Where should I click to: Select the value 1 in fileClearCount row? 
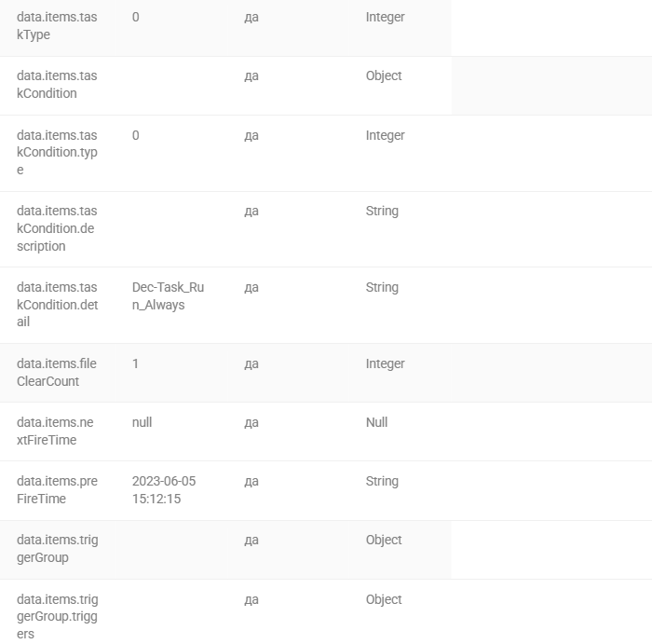(135, 363)
